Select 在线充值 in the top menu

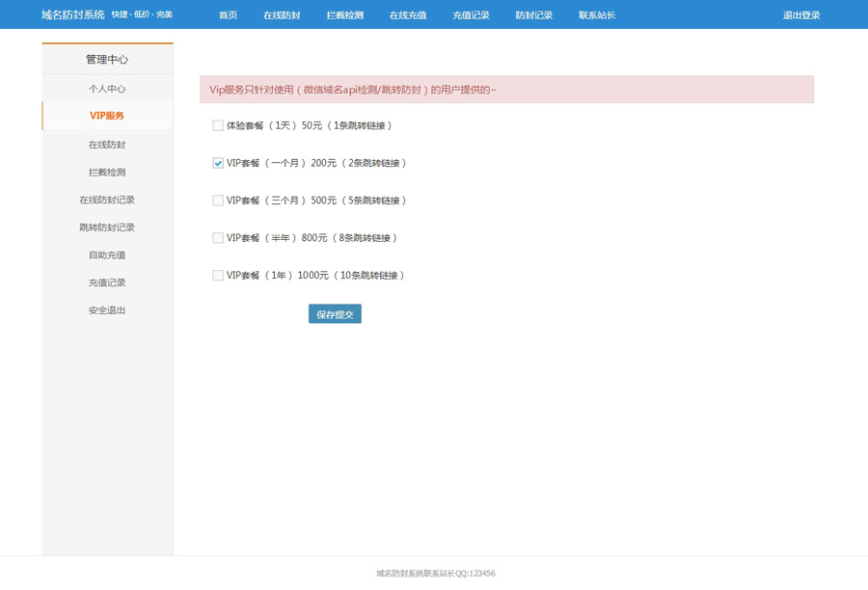coord(408,15)
